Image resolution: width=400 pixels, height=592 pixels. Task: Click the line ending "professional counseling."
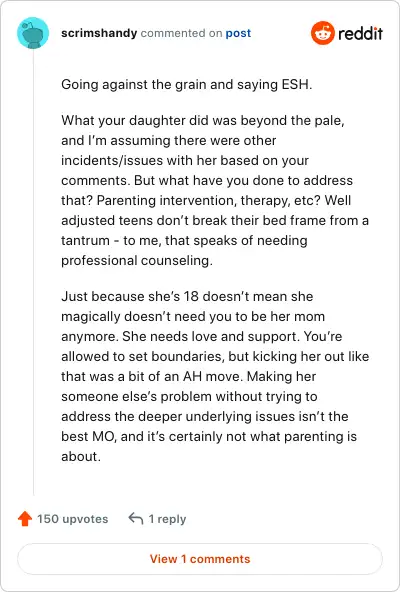click(137, 261)
